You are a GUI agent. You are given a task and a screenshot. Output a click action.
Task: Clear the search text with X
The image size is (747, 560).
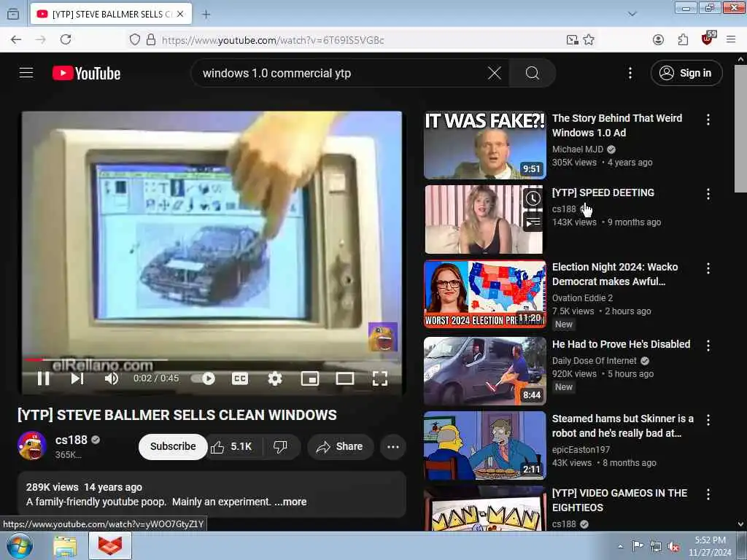(494, 73)
